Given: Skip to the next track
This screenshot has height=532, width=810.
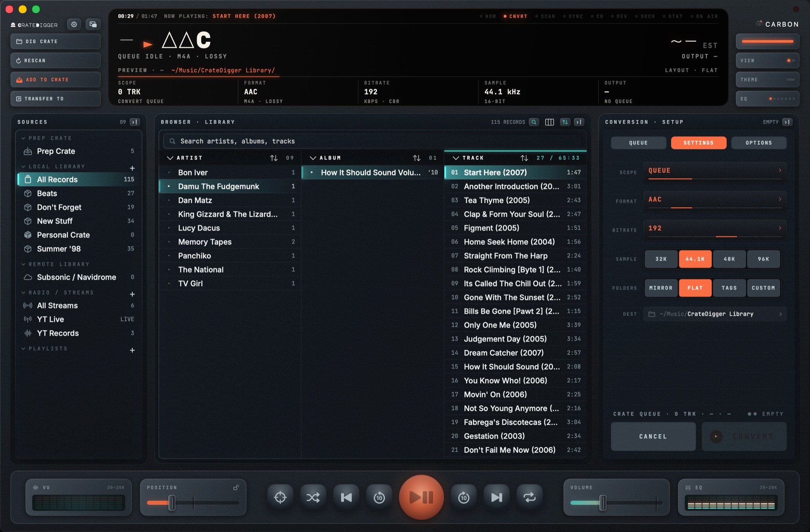Looking at the screenshot, I should (497, 497).
